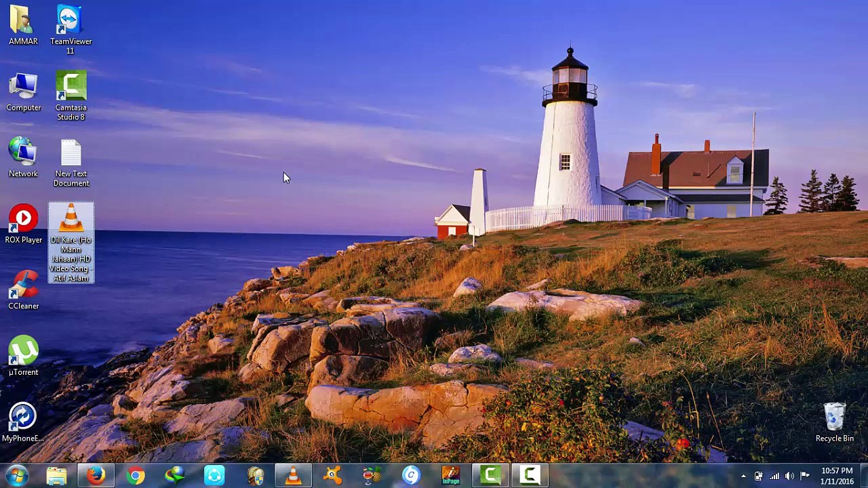Viewport: 868px width, 488px height.
Task: Click the Dil Kare video file icon
Action: (71, 220)
